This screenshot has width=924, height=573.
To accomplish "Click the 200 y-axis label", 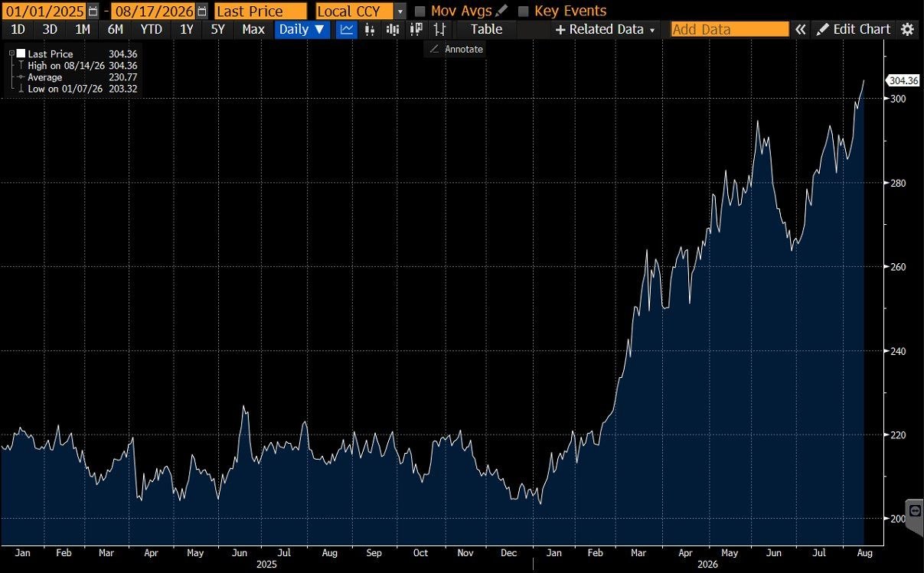I will [898, 519].
